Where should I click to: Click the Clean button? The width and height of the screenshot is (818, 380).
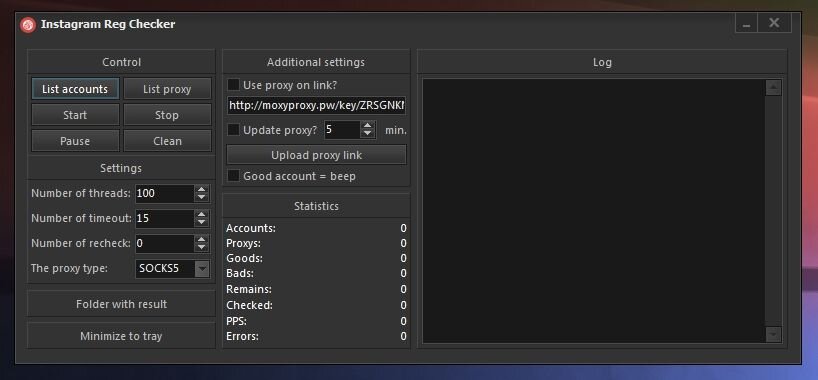167,141
